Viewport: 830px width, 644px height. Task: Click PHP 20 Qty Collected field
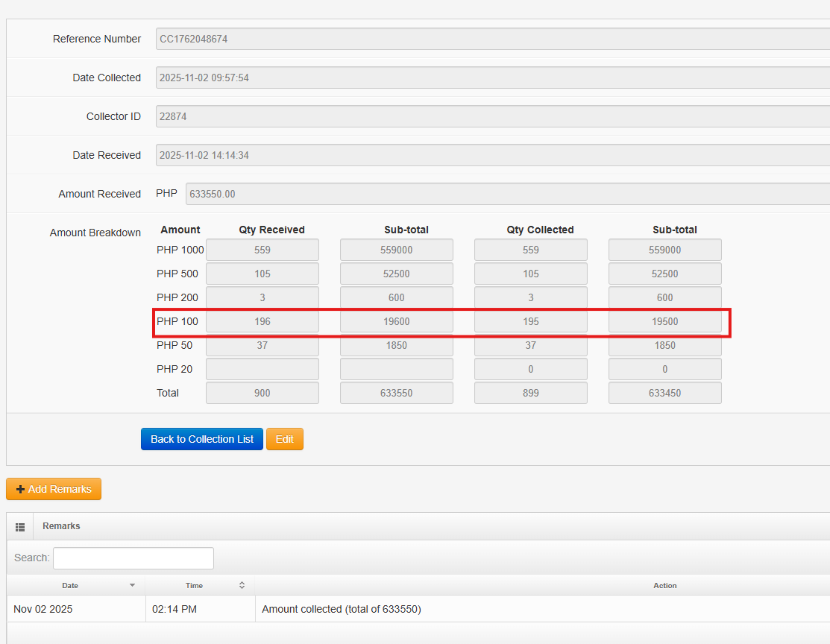(531, 369)
